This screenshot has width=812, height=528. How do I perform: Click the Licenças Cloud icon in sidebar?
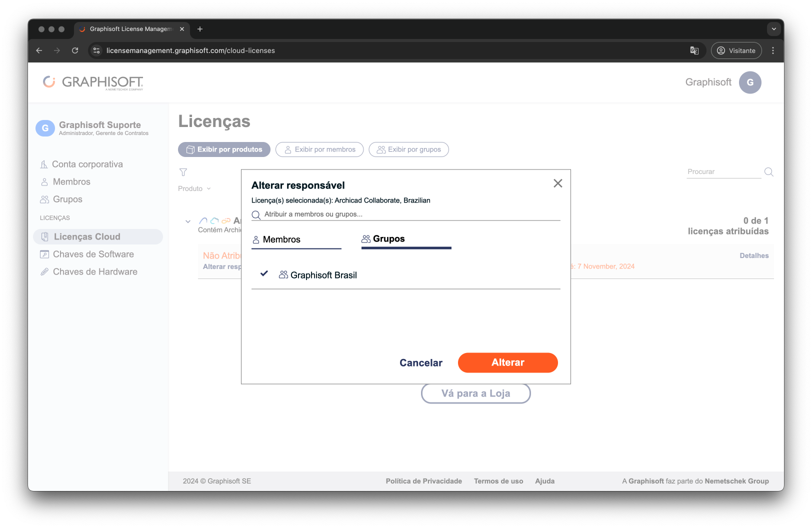[45, 236]
